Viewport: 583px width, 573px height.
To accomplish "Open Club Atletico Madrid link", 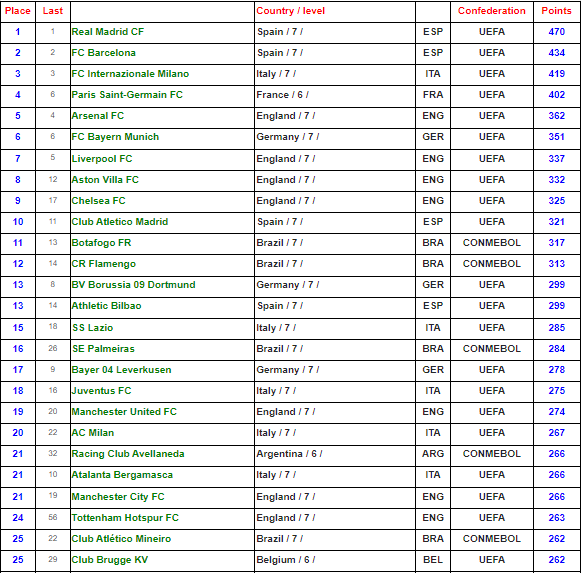I will (119, 222).
